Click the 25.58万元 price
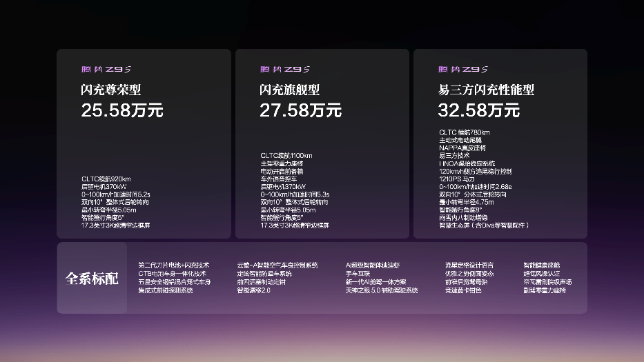Screen dimensions: 644x362 tap(122, 110)
